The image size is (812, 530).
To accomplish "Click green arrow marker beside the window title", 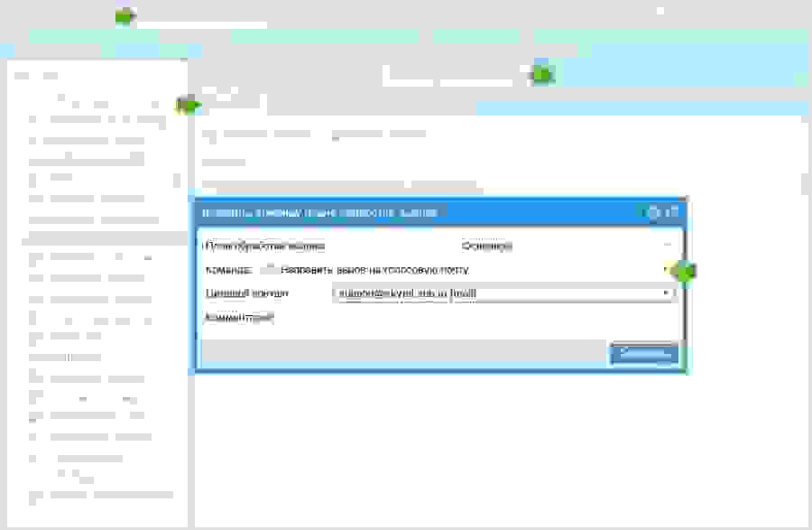I will point(125,15).
